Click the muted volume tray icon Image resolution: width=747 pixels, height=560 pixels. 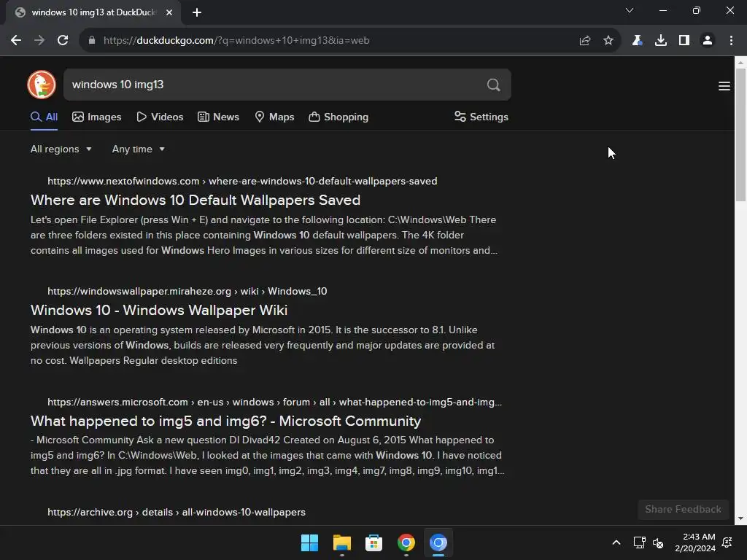click(x=658, y=542)
